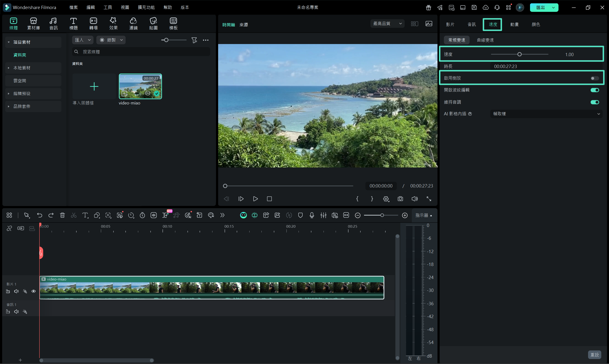Take a snapshot with the camera icon
Screen dimensions: 609x364
click(400, 199)
